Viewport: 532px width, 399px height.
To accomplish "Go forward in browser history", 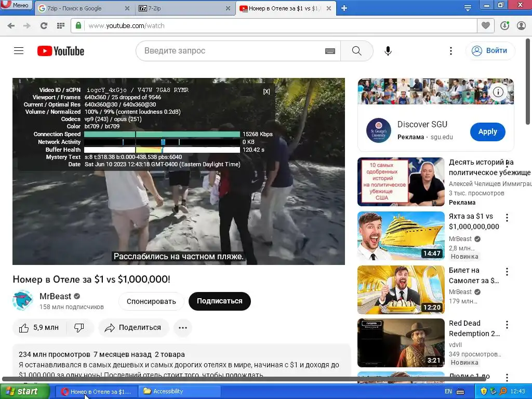I will pos(27,26).
